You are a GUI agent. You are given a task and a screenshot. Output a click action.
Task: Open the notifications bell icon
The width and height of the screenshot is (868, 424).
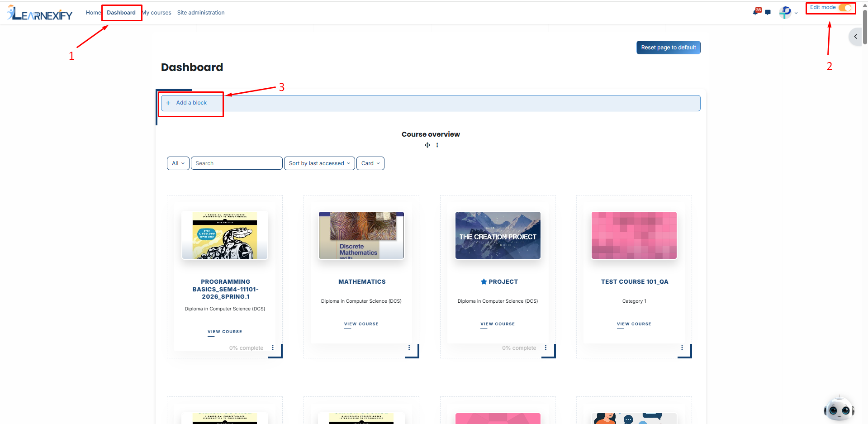coord(755,12)
